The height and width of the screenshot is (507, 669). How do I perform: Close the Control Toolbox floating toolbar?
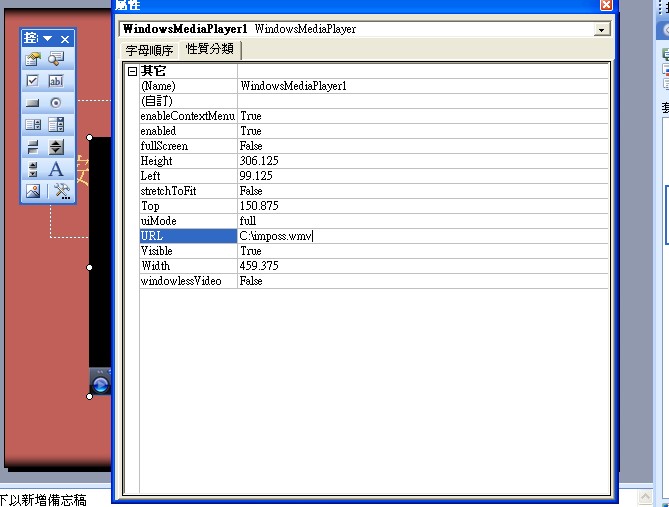click(65, 39)
